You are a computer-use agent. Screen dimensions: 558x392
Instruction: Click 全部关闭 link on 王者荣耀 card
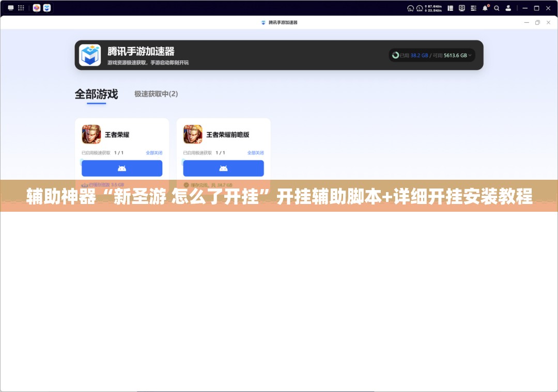[154, 153]
